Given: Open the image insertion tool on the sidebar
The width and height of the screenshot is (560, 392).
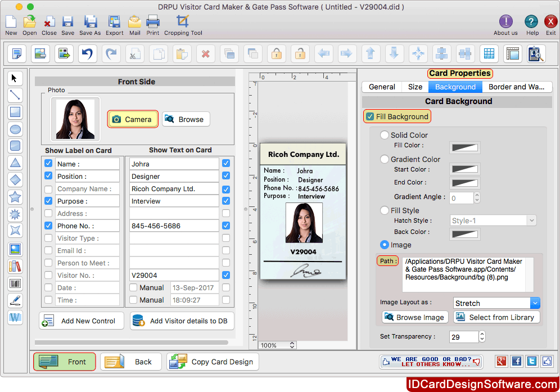Looking at the screenshot, I should 15,248.
